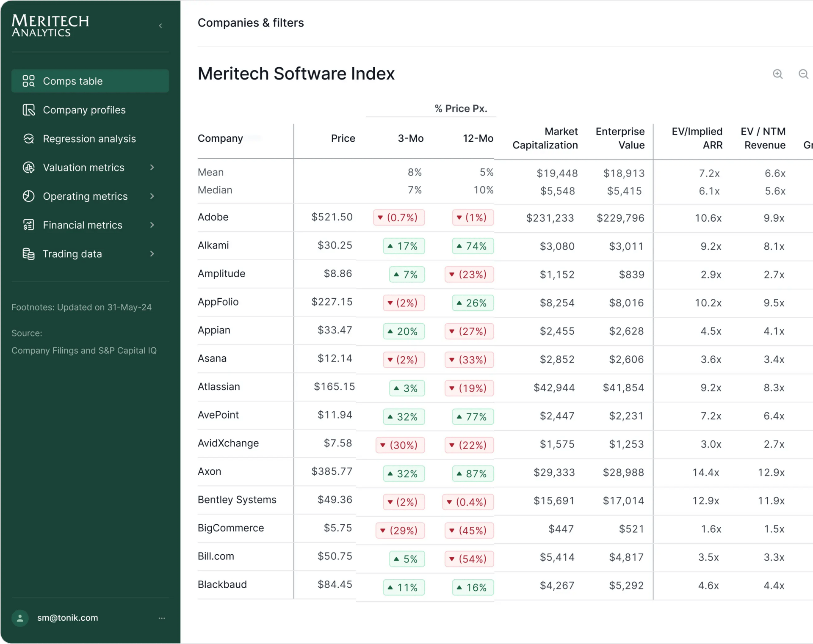Image resolution: width=813 pixels, height=644 pixels.
Task: Click the user avatar icon
Action: (x=20, y=618)
